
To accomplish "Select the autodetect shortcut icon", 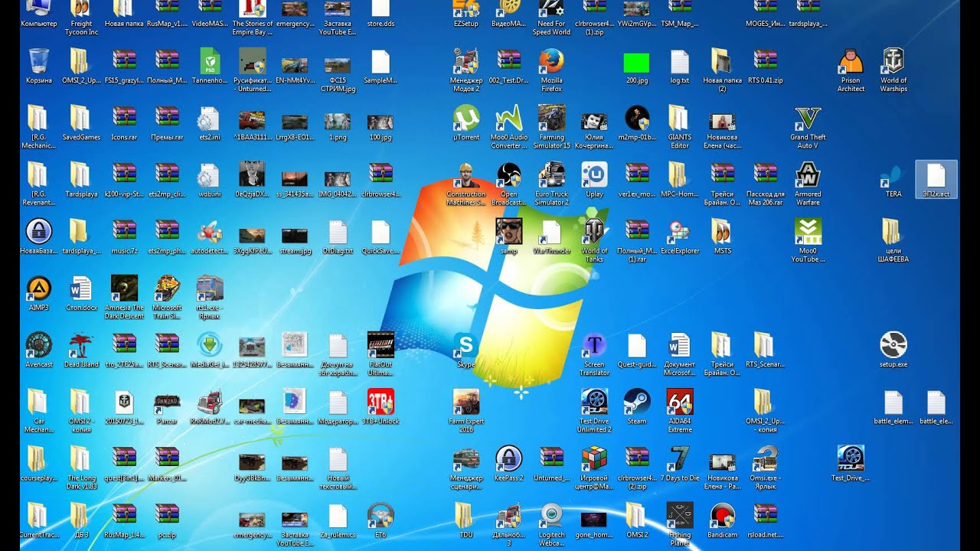I will pos(210,236).
